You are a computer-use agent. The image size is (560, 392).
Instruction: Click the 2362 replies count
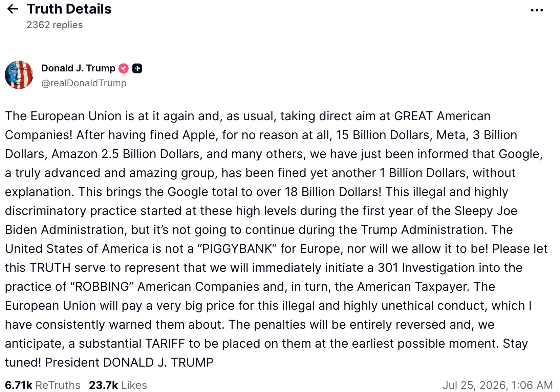tap(55, 25)
